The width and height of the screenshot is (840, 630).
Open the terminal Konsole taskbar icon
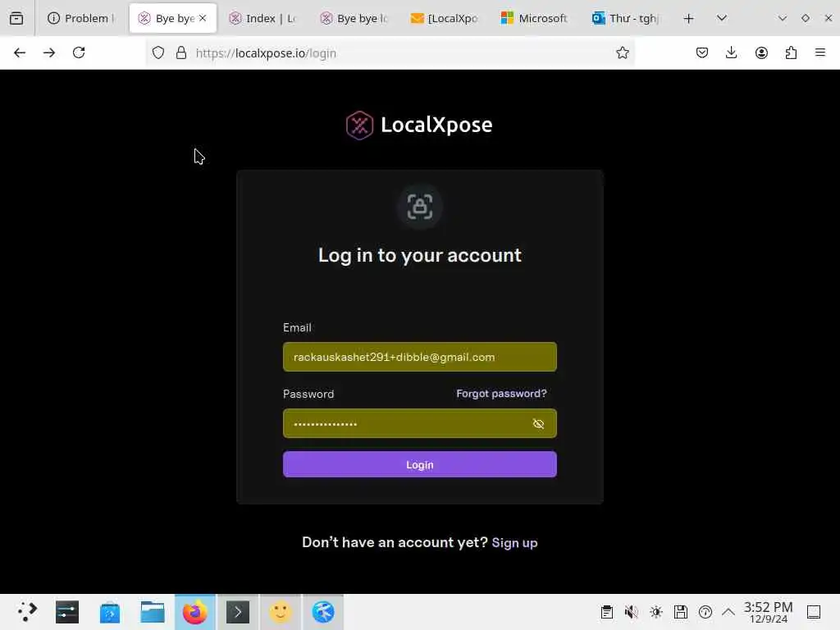(238, 612)
